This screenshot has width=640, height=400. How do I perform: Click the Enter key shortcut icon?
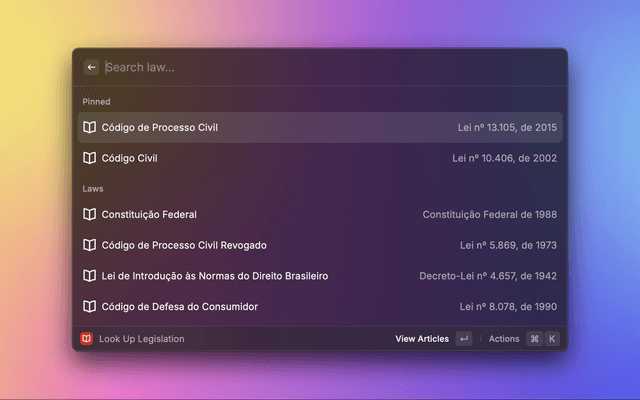coord(463,339)
